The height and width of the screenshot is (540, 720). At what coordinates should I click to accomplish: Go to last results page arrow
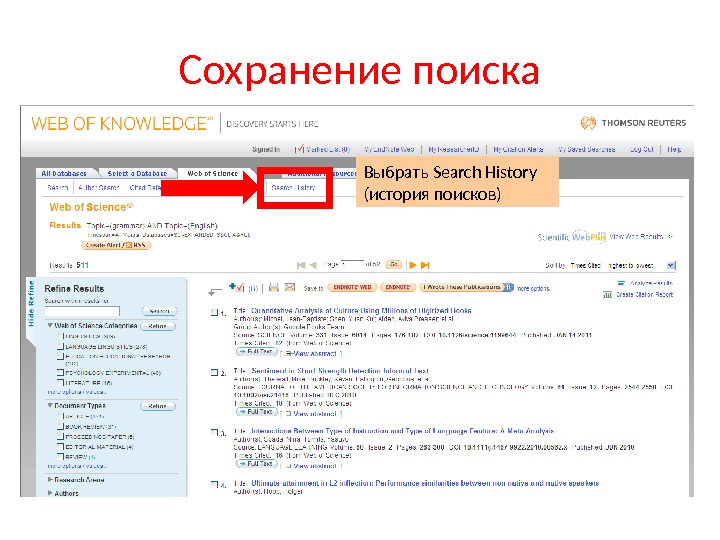(425, 265)
